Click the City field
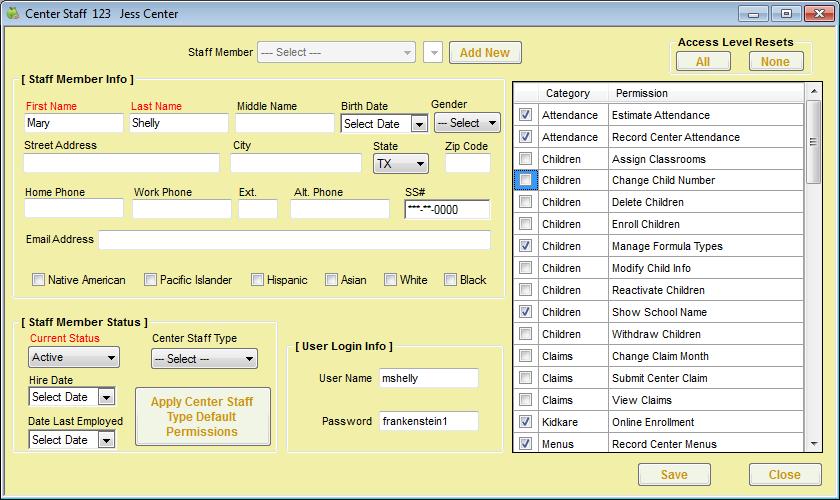The width and height of the screenshot is (840, 500). click(x=296, y=163)
